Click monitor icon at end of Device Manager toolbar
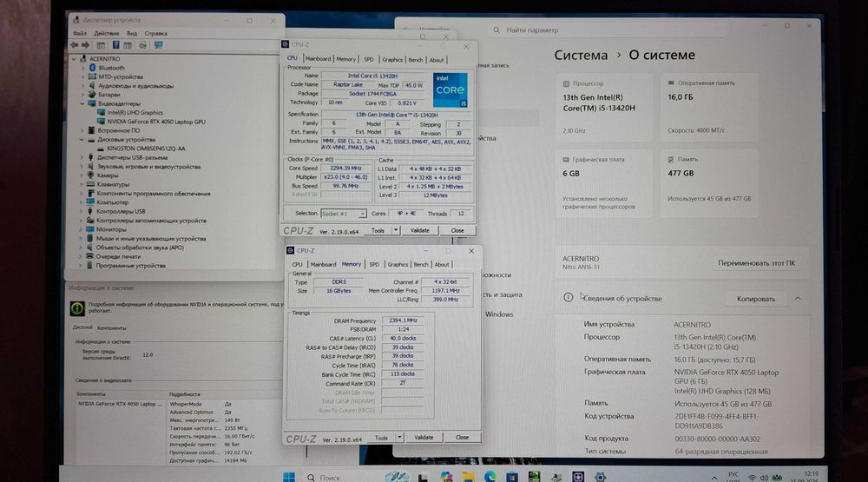 coord(158,45)
